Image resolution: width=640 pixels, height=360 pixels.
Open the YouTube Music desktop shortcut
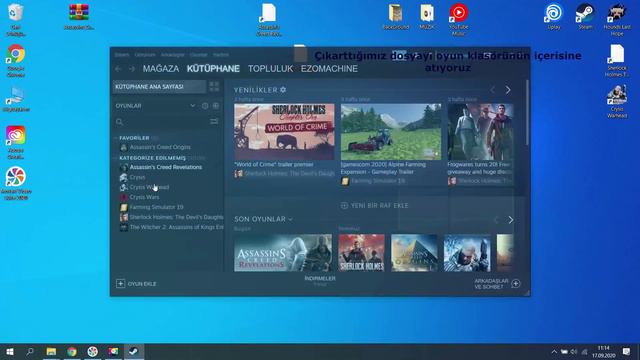pos(458,20)
